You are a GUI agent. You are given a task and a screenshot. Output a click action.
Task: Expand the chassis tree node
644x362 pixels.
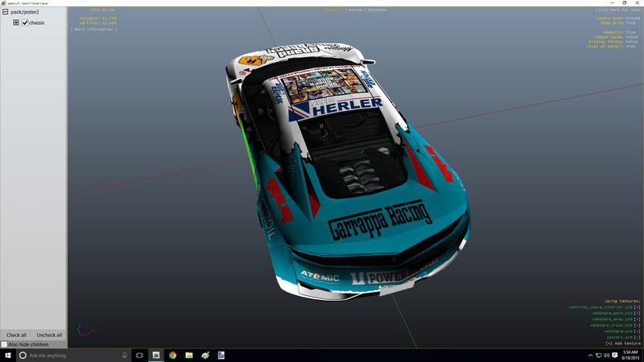coord(16,23)
